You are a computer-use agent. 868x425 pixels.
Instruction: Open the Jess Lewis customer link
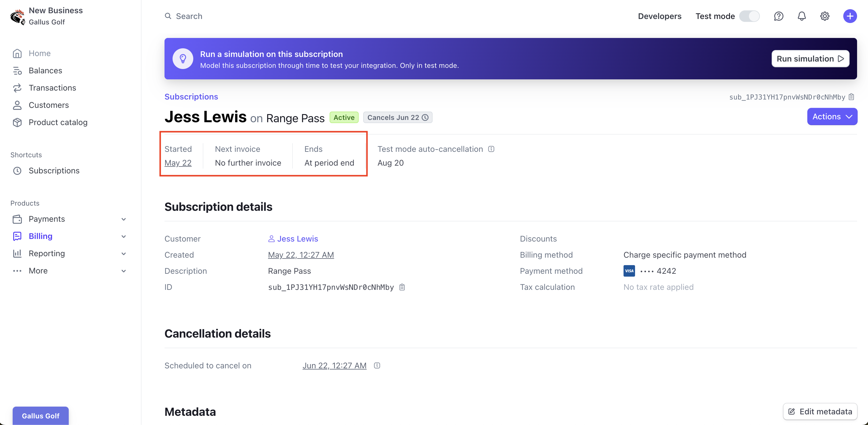(x=298, y=239)
